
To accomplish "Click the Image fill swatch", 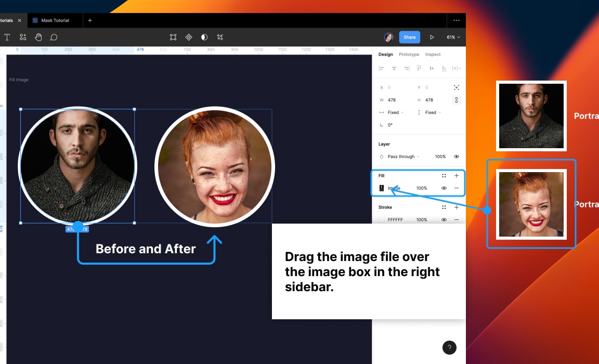I will 381,188.
